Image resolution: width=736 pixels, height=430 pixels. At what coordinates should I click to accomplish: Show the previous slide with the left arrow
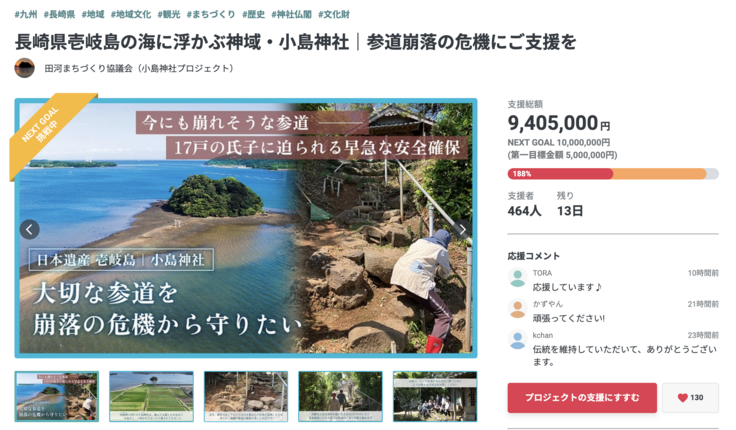click(x=30, y=230)
